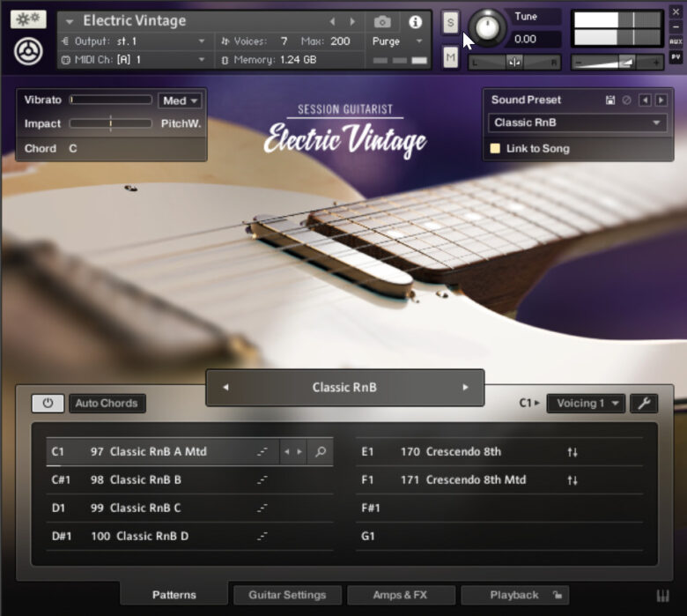Click the wrench settings icon

[644, 404]
